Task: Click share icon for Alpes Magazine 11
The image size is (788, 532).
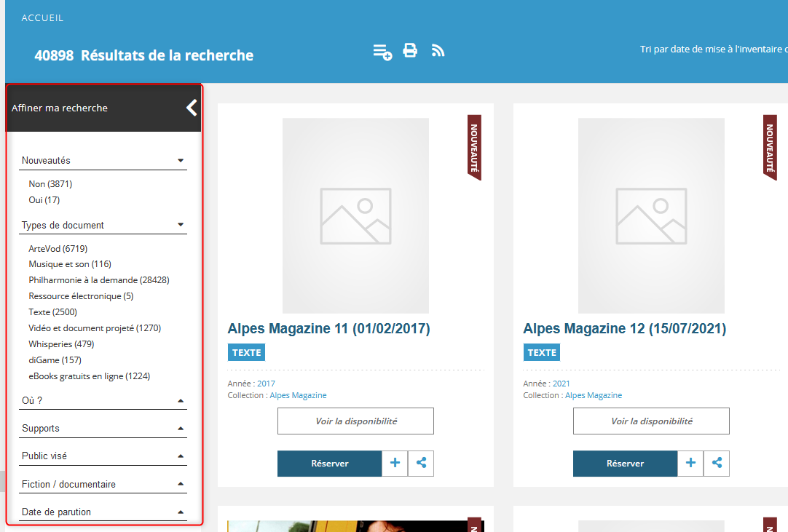Action: coord(421,463)
